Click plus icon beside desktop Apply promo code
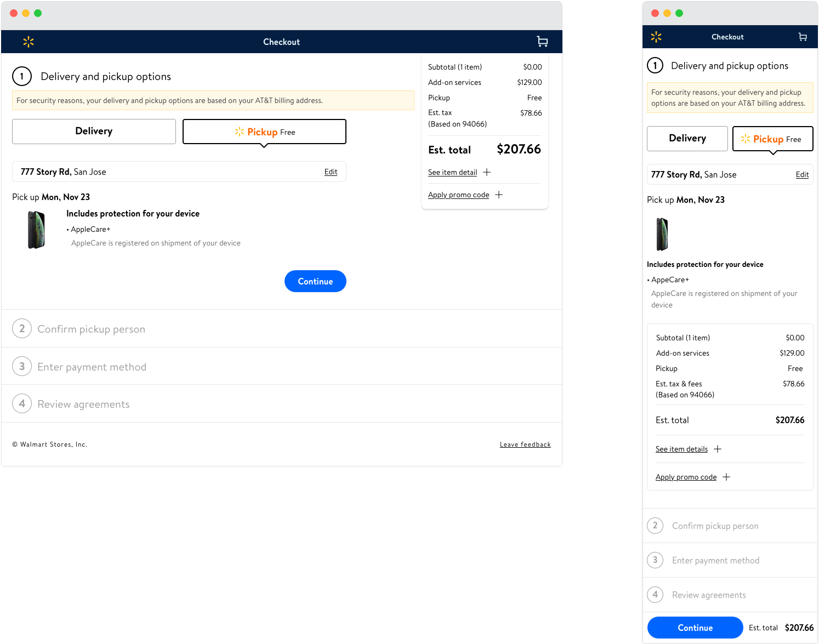 click(499, 195)
